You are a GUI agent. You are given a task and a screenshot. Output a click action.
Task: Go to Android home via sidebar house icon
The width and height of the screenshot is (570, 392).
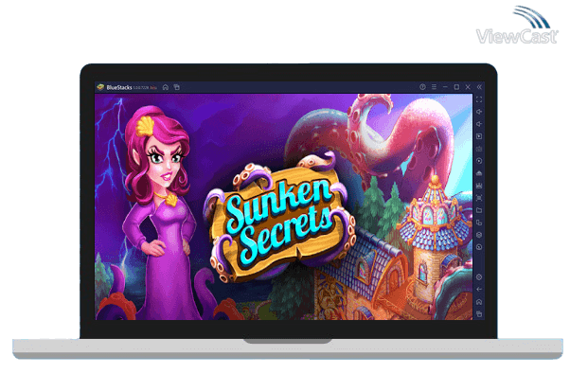coord(479,302)
